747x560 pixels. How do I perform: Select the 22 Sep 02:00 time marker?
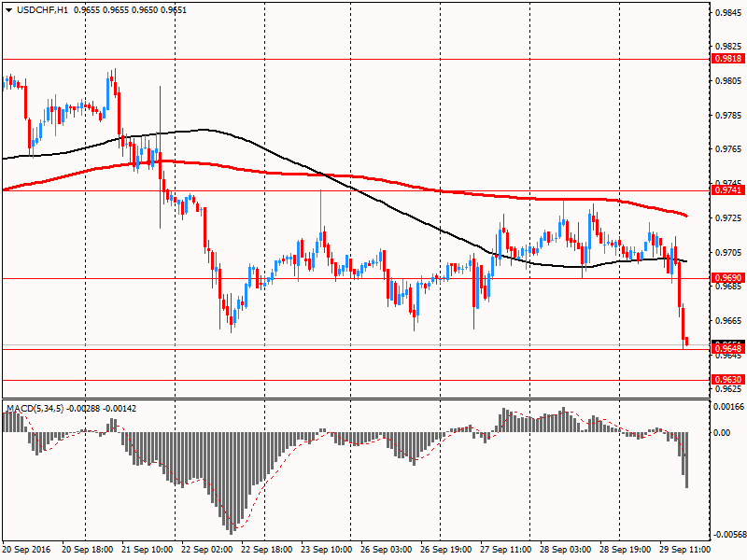point(206,552)
